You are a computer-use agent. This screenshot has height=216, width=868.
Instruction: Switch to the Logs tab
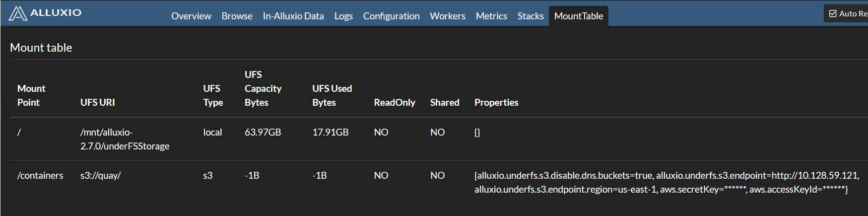click(x=343, y=16)
